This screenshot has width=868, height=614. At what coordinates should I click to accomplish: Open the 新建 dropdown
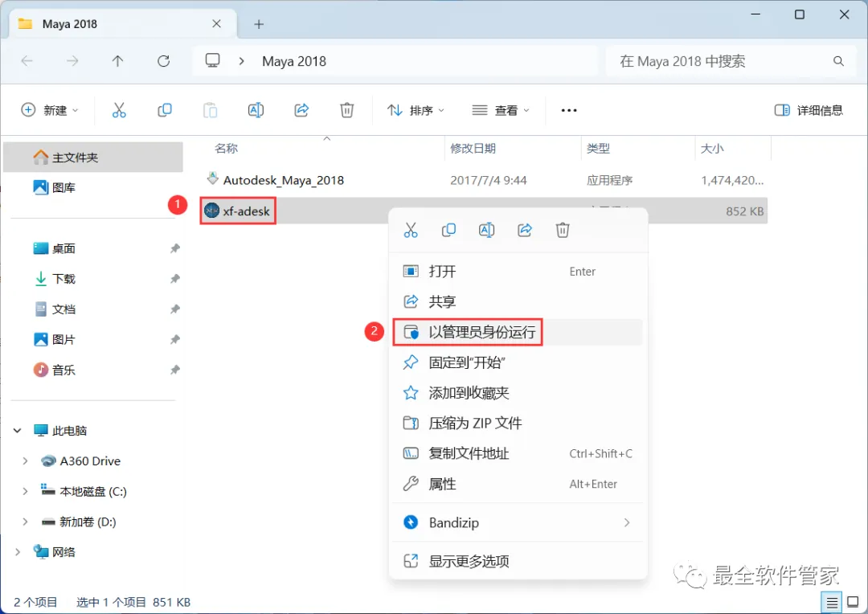click(50, 110)
